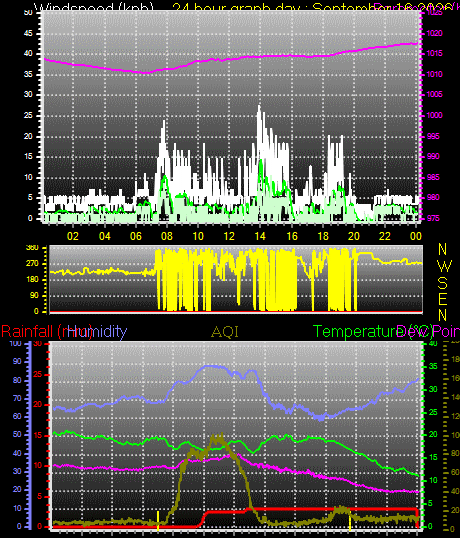Click the '30' value on windspeed axis

point(28,94)
